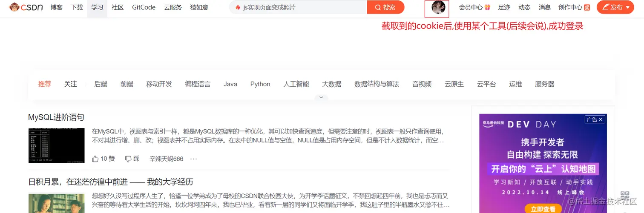644x213 pixels.
Task: Expand the category bar chevron
Action: tap(321, 97)
